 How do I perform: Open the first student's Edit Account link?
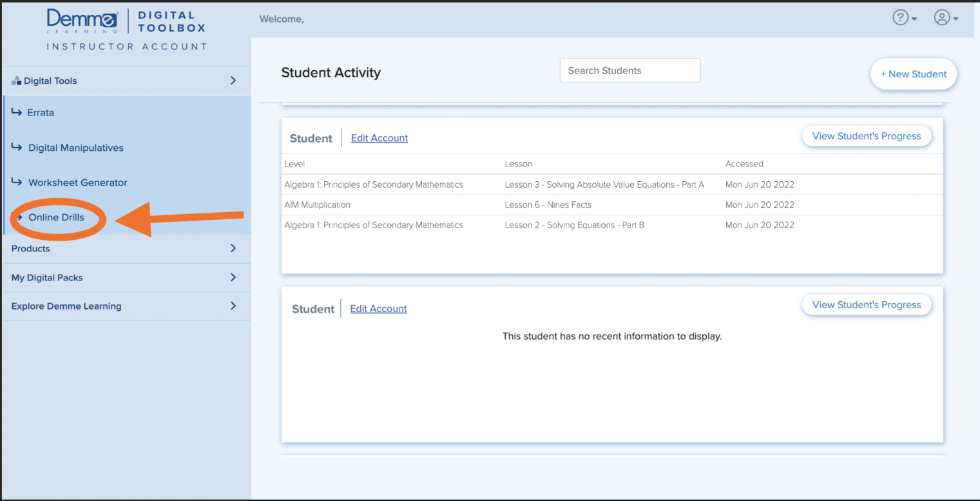click(379, 138)
